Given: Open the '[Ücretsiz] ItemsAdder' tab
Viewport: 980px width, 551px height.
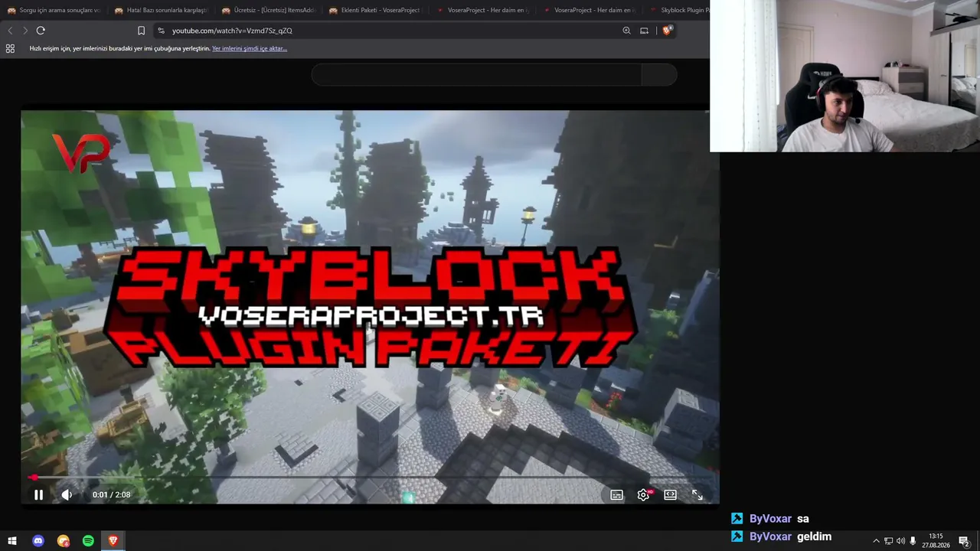Looking at the screenshot, I should (x=268, y=10).
